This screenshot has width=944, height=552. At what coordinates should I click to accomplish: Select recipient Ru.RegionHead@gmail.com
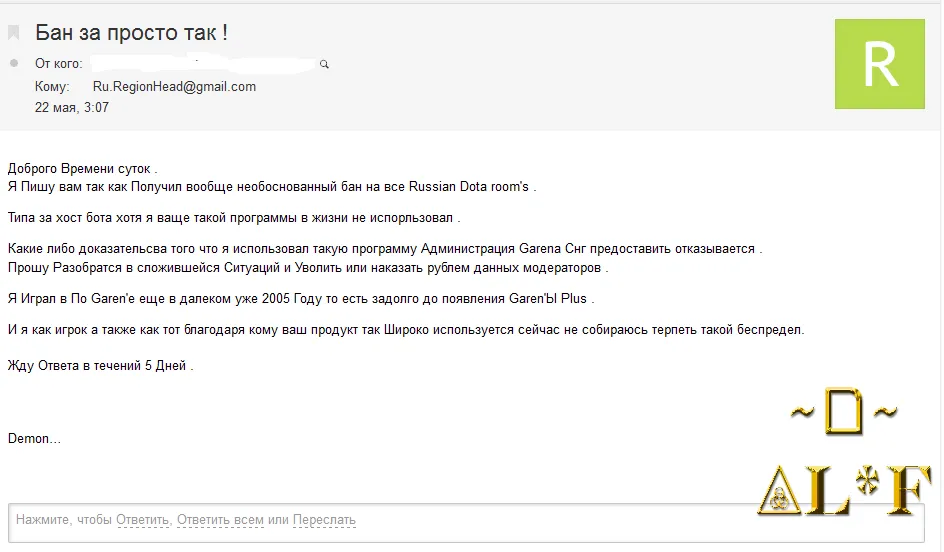click(x=174, y=87)
